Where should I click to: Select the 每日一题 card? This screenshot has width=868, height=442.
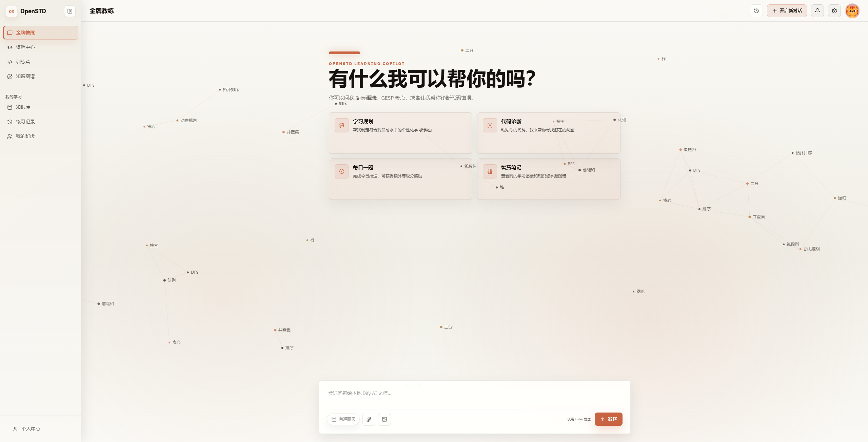[x=400, y=179]
